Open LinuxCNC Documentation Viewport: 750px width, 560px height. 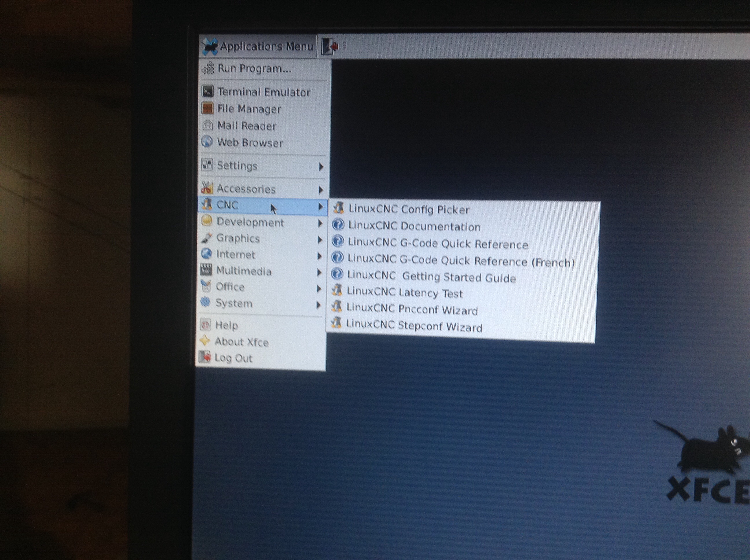[x=464, y=226]
